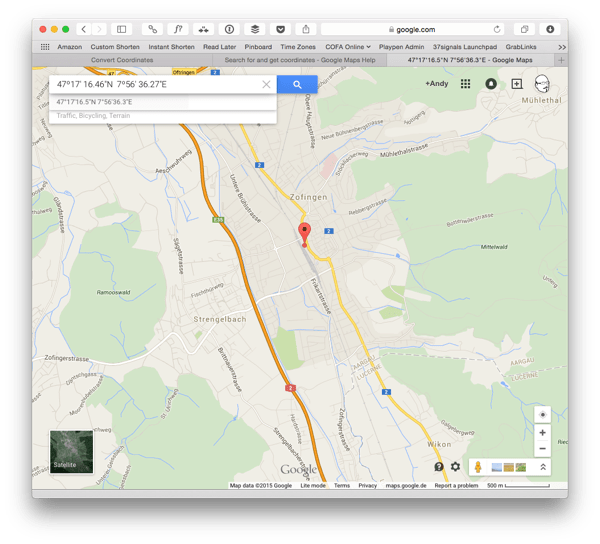Clear the search box with the X
This screenshot has width=600, height=544.
point(266,85)
